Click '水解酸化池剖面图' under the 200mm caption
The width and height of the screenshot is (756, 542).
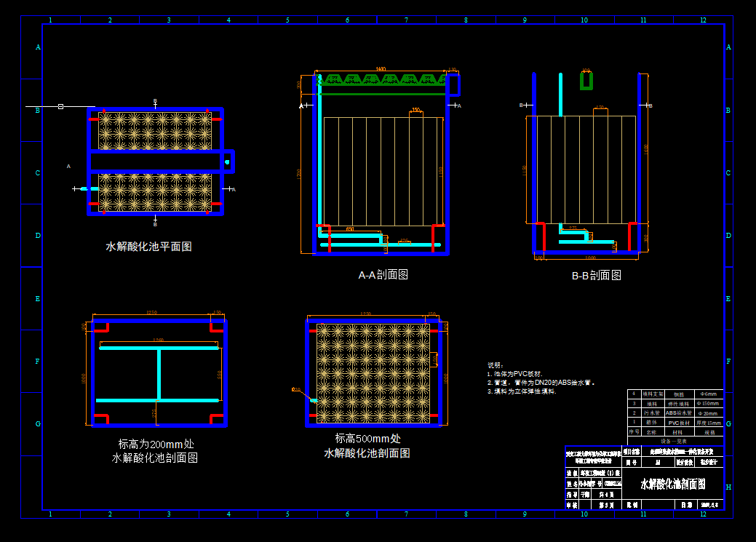click(x=155, y=458)
